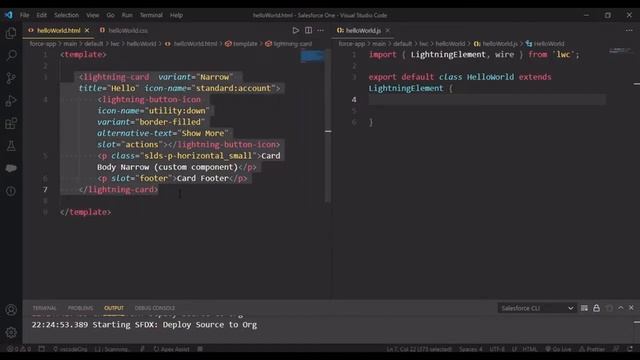Click line 4 in helloWorld.js editor
Viewport: 640px width, 360px height.
(487, 100)
